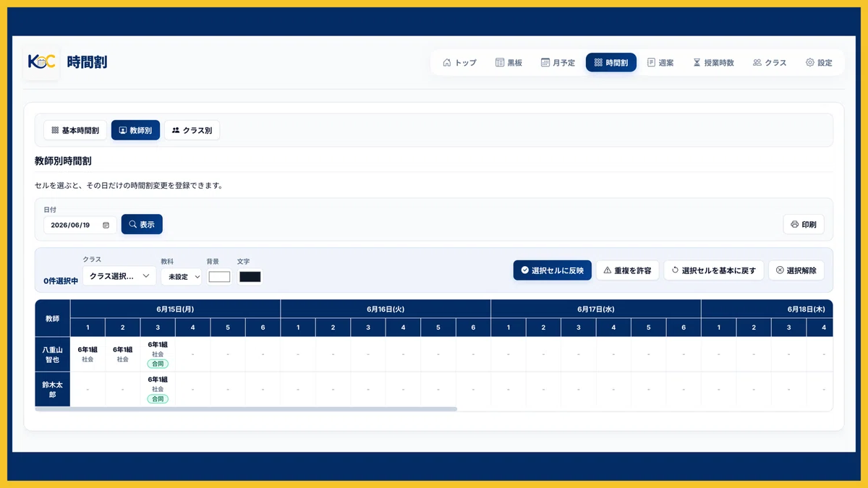Click the 表示 search button
Screen dimensions: 868x488
click(x=142, y=224)
